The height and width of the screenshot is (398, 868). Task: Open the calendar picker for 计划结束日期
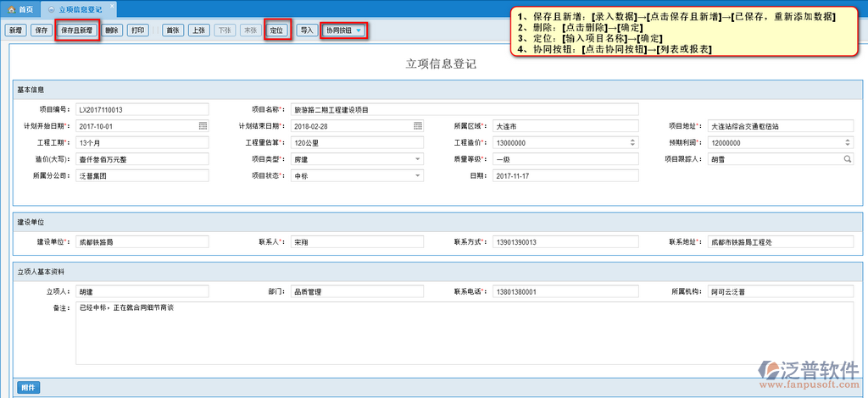[418, 126]
